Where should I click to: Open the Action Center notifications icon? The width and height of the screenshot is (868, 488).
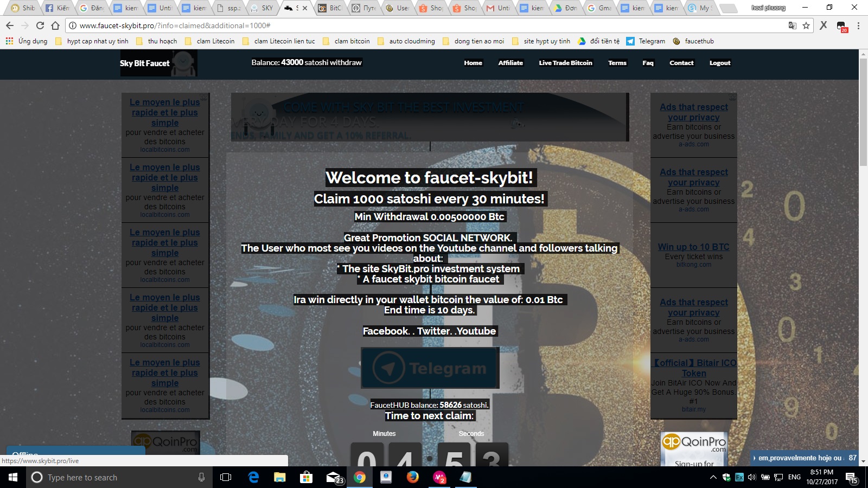tap(851, 478)
